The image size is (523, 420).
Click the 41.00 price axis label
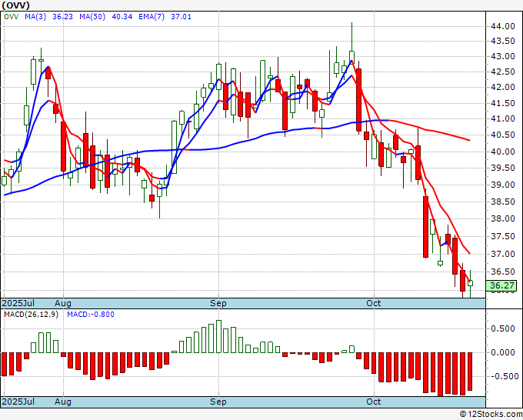point(503,119)
